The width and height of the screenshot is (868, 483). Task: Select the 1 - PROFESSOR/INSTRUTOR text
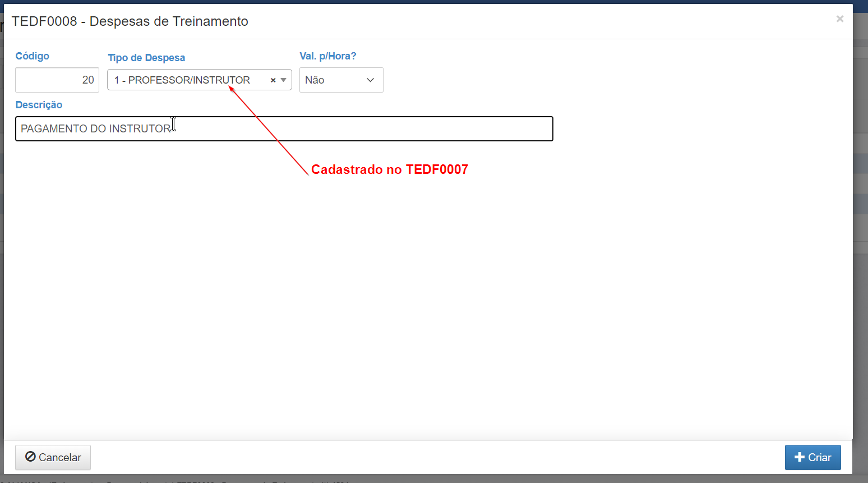point(182,80)
